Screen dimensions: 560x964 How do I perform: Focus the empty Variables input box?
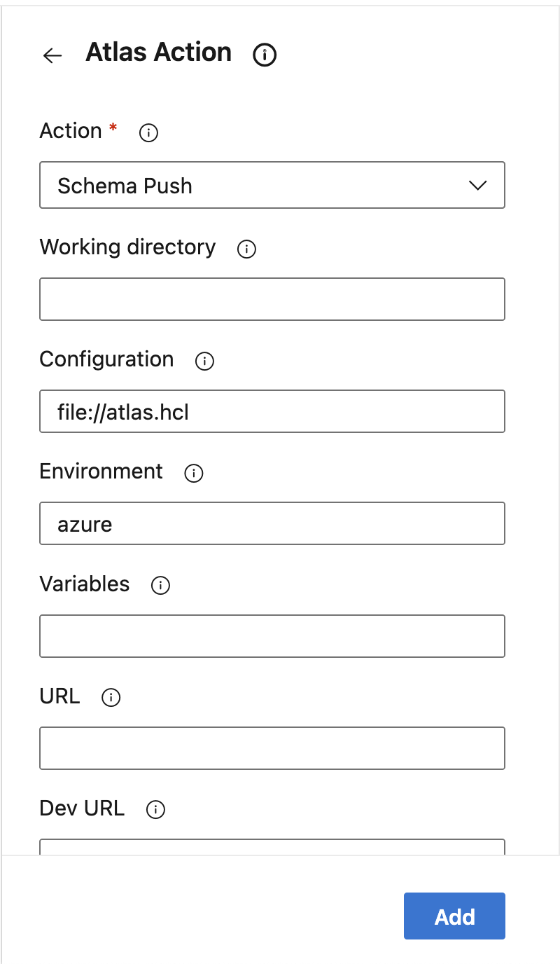click(272, 636)
